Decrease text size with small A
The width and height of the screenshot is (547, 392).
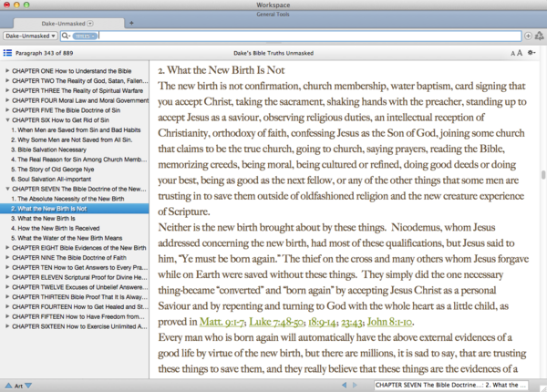coord(512,54)
